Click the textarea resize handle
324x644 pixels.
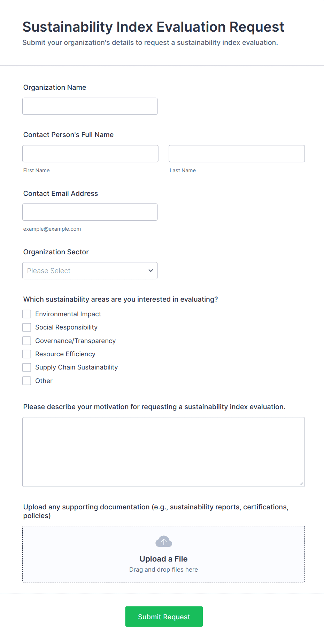[301, 483]
